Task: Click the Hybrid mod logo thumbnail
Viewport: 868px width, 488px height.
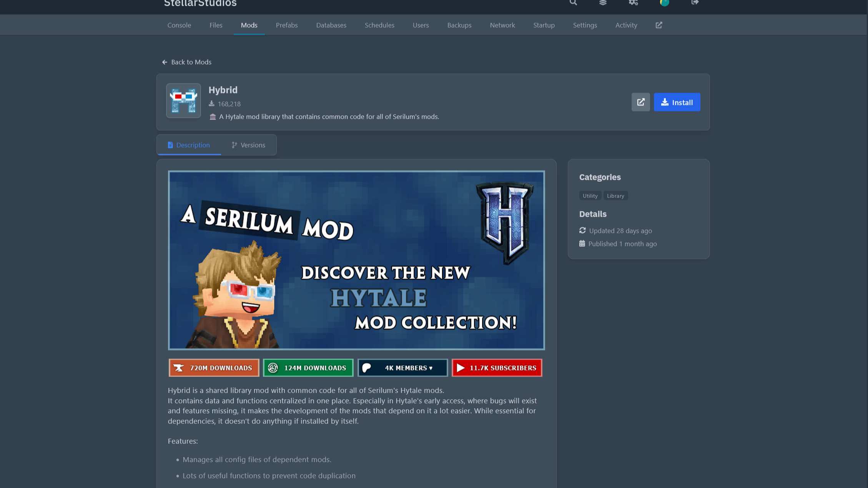Action: click(183, 101)
